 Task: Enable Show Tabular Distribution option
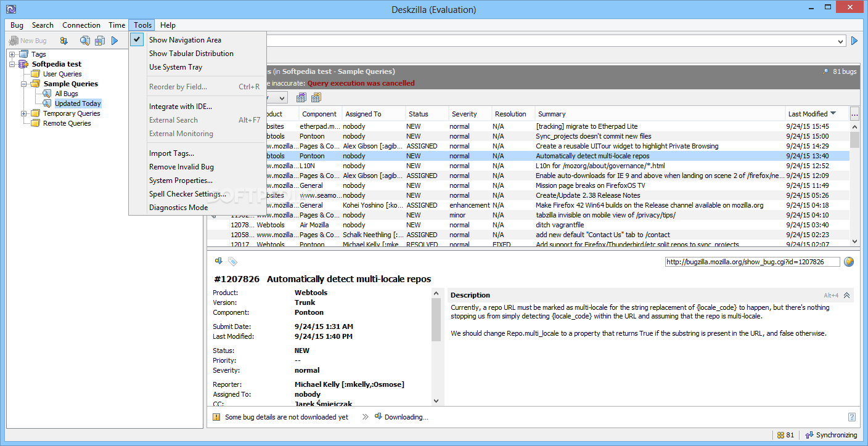click(x=197, y=54)
